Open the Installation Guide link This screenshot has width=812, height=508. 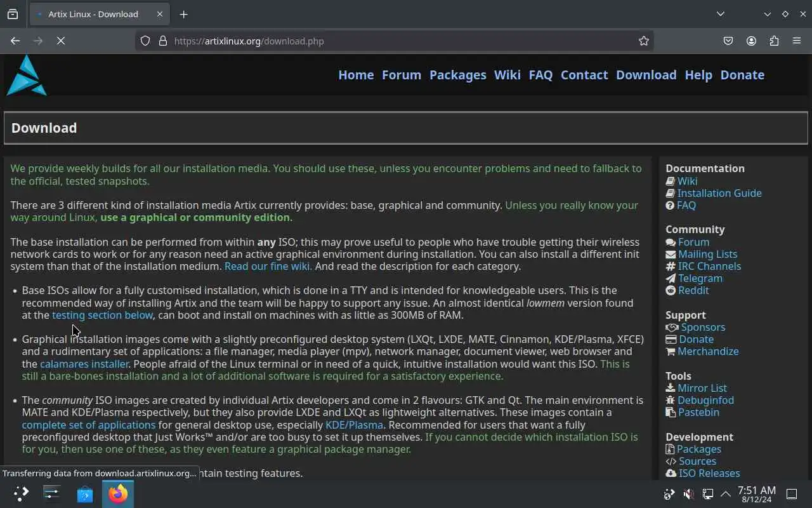point(719,193)
